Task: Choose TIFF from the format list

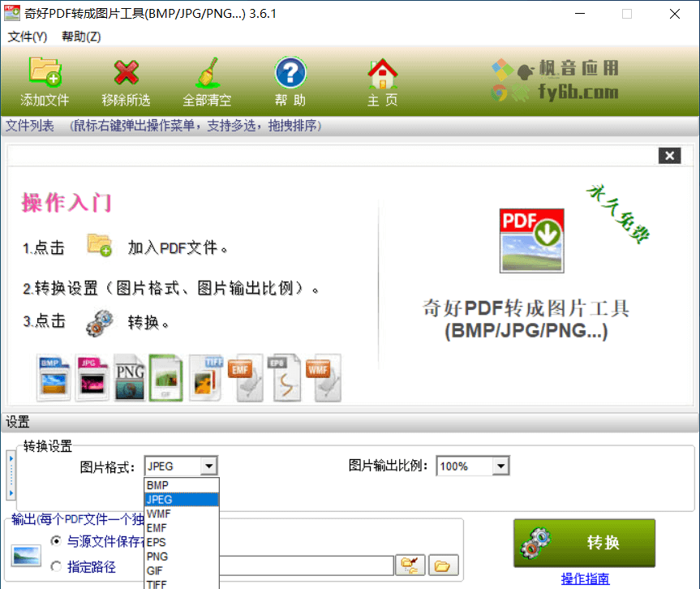Action: click(182, 584)
